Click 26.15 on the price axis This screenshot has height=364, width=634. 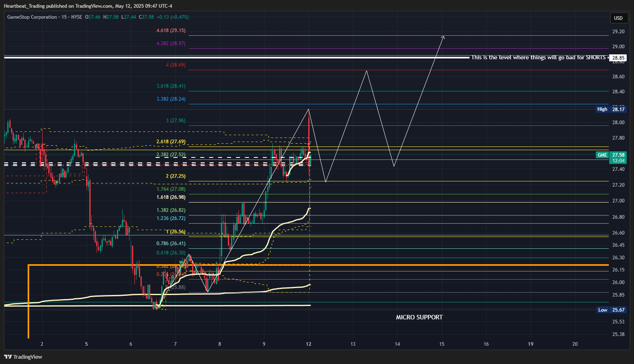click(x=618, y=270)
